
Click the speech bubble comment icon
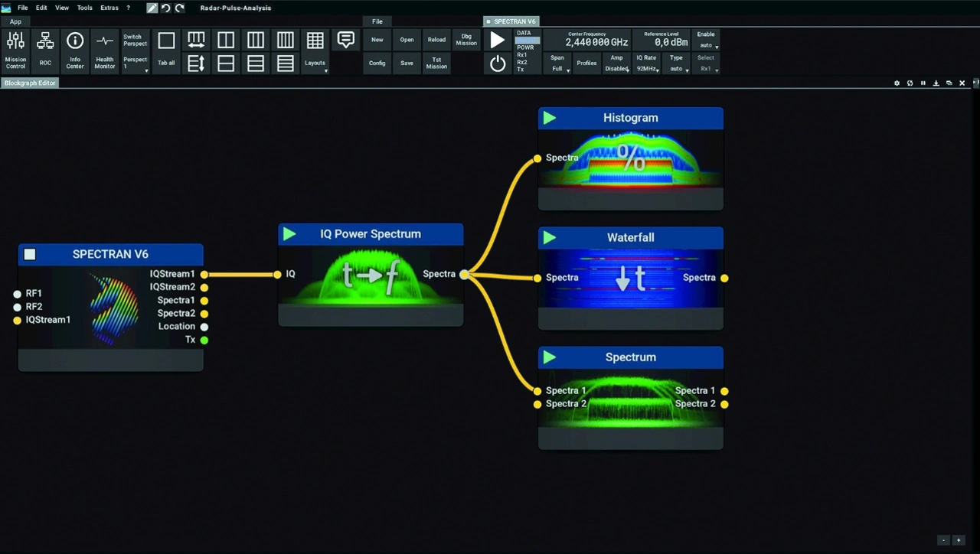click(346, 41)
